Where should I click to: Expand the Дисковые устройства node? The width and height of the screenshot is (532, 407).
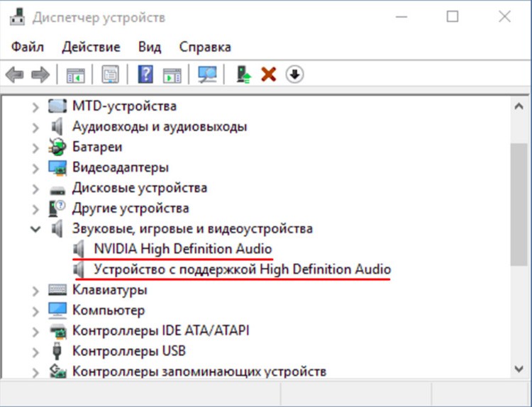35,189
